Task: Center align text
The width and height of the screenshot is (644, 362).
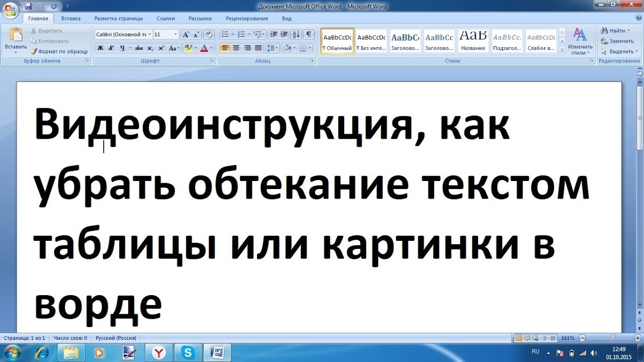Action: (236, 48)
